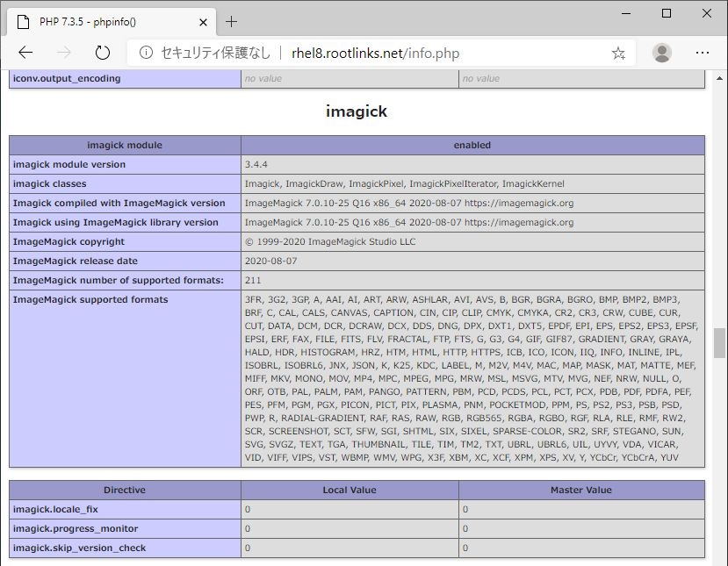Click the 'ImageMagick release date' label

pos(76,262)
